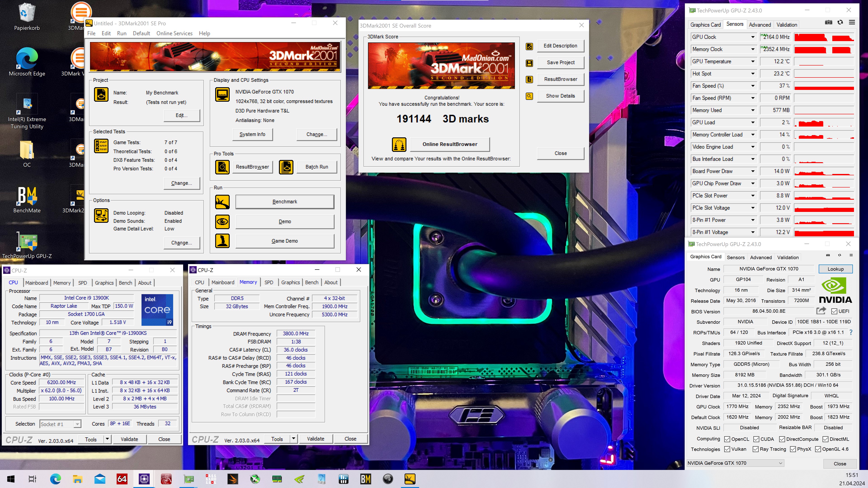Switch to Mainboard tab in left CPU-Z window

click(36, 283)
